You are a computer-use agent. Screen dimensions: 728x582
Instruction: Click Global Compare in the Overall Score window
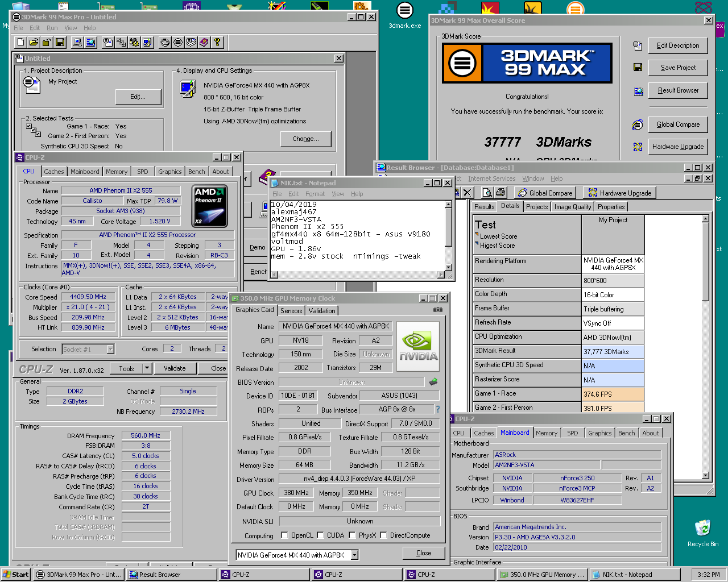(x=678, y=124)
